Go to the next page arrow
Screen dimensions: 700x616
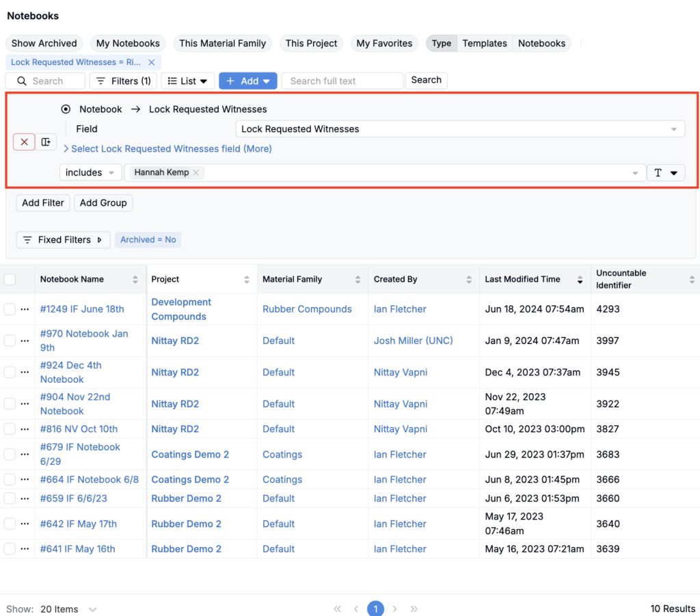394,608
